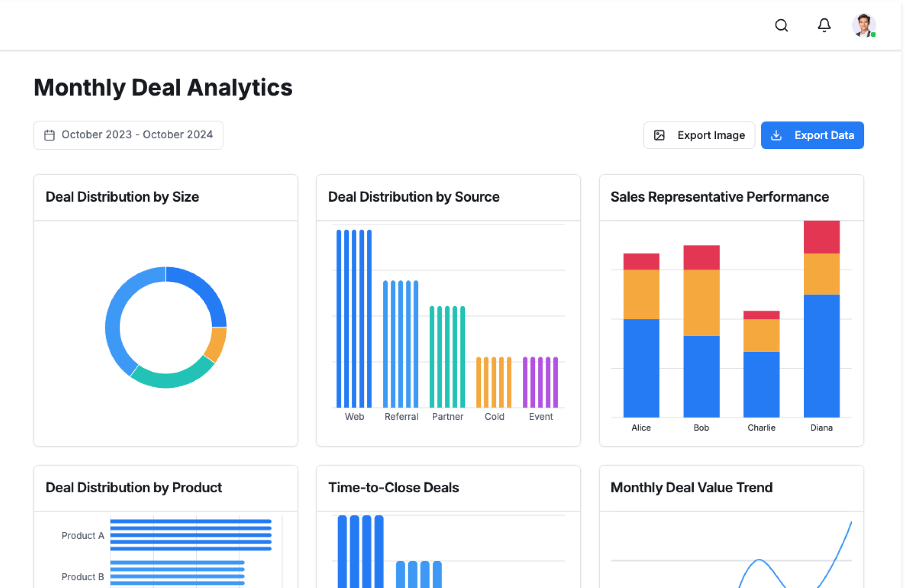905x588 pixels.
Task: Click the orange Cold bars
Action: click(x=494, y=383)
